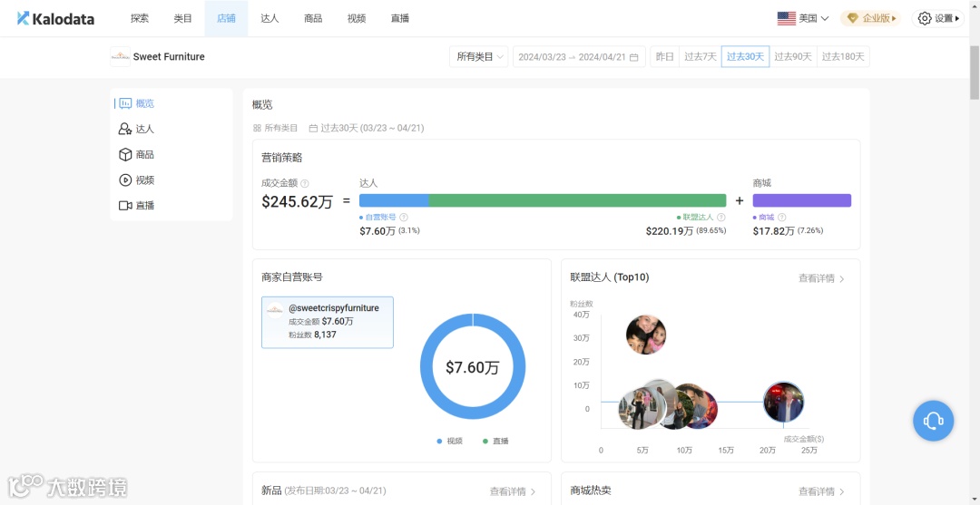Click the calendar icon in date range
The width and height of the screenshot is (980, 505).
(633, 57)
